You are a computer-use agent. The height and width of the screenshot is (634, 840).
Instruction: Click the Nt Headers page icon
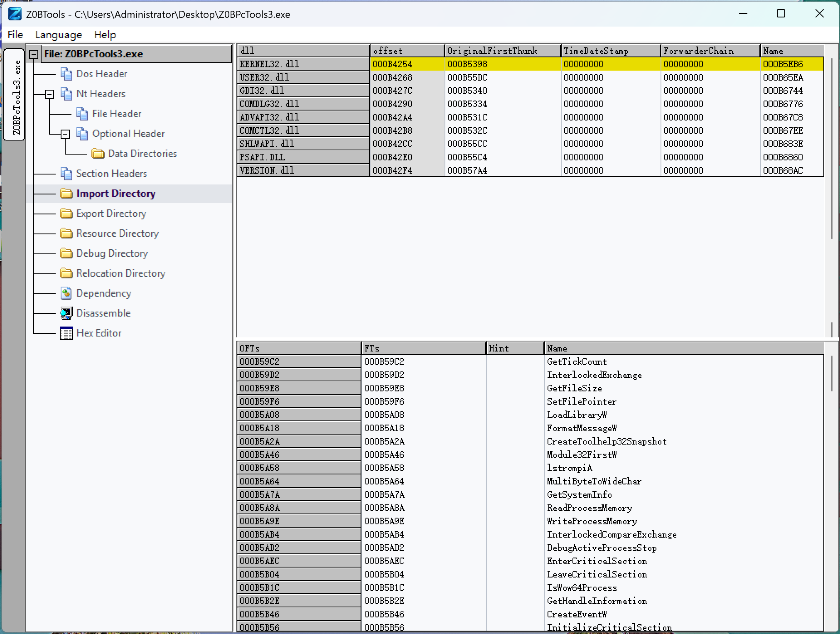coord(66,94)
